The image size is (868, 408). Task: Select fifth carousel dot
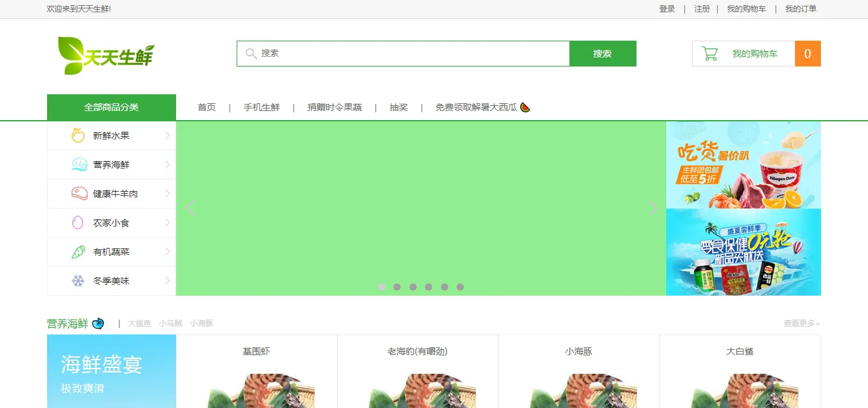click(444, 287)
